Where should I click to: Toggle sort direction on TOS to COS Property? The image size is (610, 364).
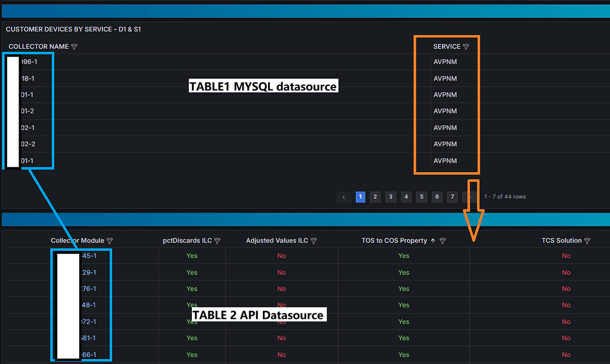point(432,240)
